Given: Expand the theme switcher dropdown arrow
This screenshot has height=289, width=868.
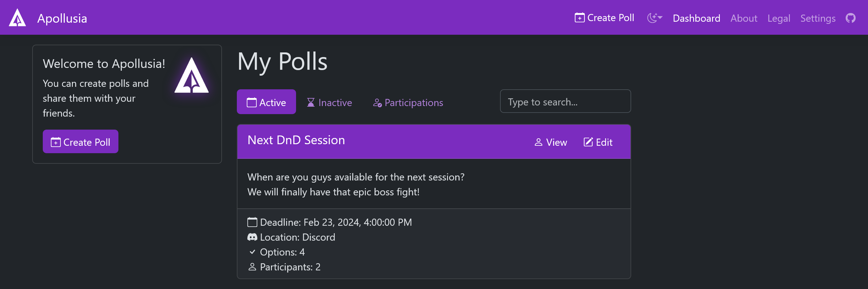Looking at the screenshot, I should (x=660, y=17).
